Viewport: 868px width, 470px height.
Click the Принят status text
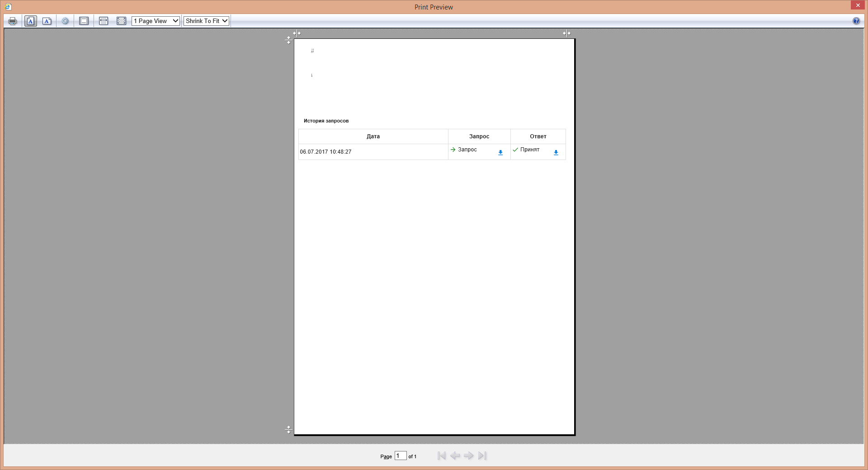click(x=530, y=150)
